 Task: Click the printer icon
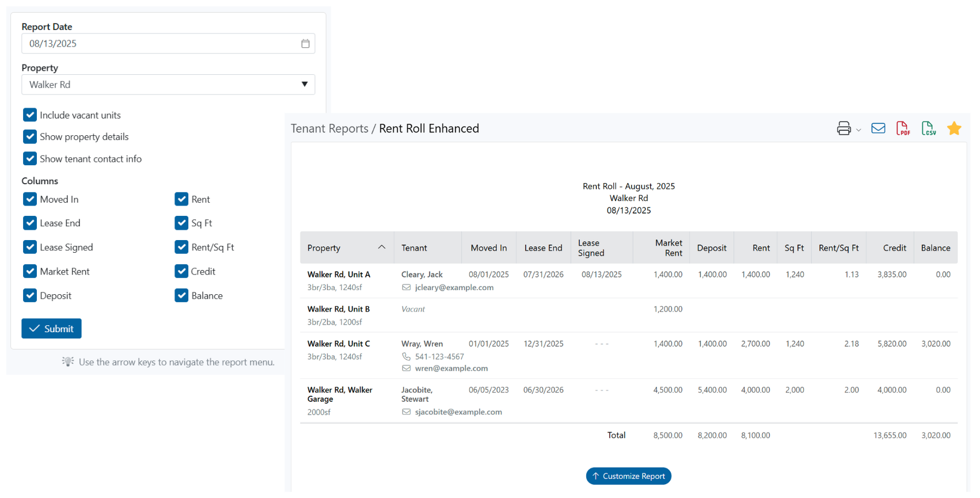tap(844, 128)
